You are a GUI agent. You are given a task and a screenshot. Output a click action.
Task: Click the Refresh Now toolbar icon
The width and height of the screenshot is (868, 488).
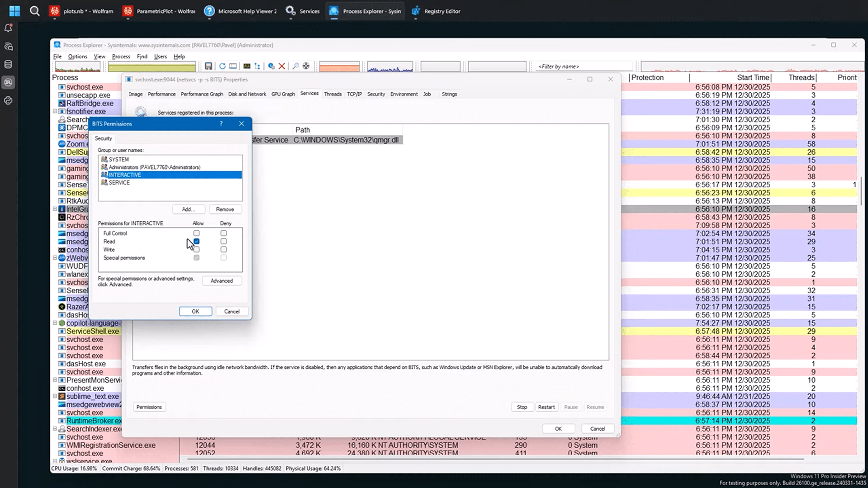point(222,66)
